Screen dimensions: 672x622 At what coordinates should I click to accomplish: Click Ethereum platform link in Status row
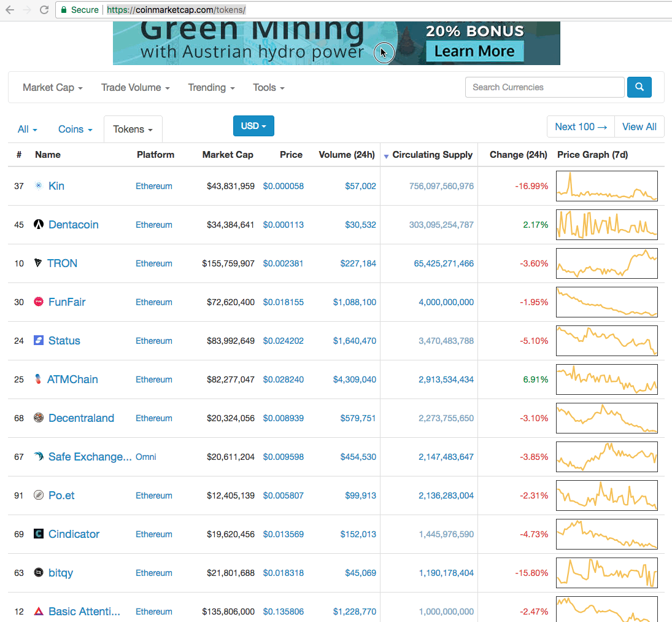[154, 340]
